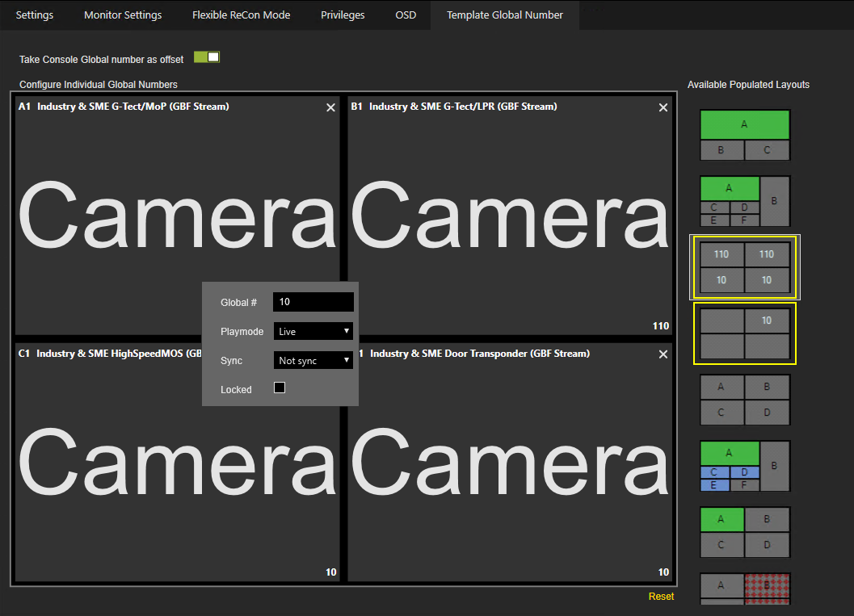The width and height of the screenshot is (854, 616).
Task: Pick the layout showing a single 10 cell
Action: point(744,333)
